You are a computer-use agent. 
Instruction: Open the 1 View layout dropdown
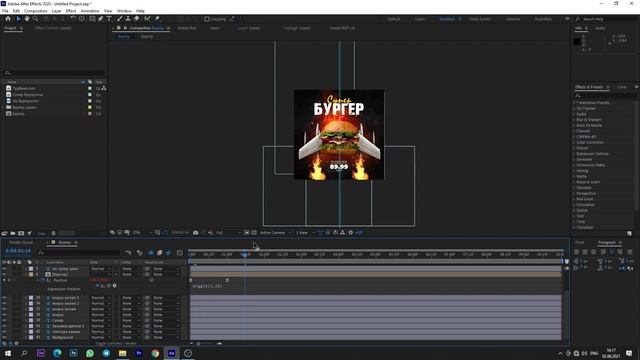(x=305, y=233)
